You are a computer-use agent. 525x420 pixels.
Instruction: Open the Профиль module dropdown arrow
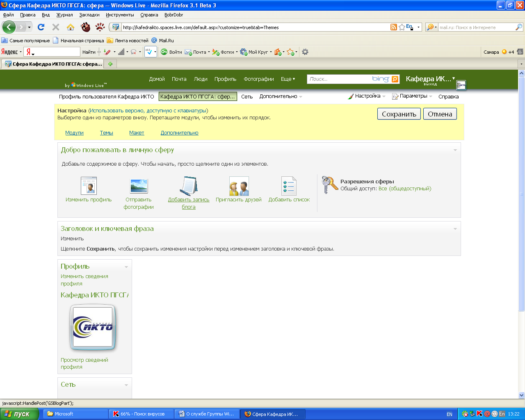[126, 267]
